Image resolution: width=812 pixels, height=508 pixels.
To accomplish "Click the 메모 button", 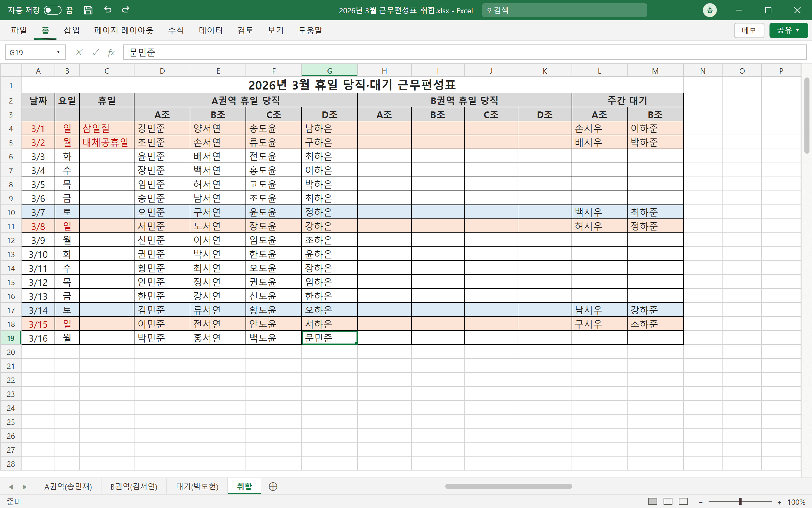I will tap(749, 30).
